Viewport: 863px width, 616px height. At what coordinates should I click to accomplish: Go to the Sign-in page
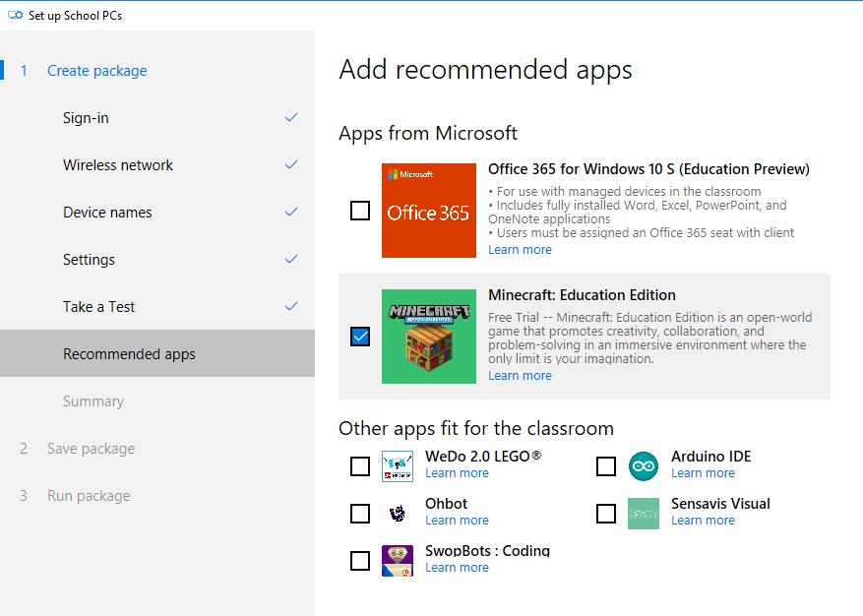(x=157, y=118)
